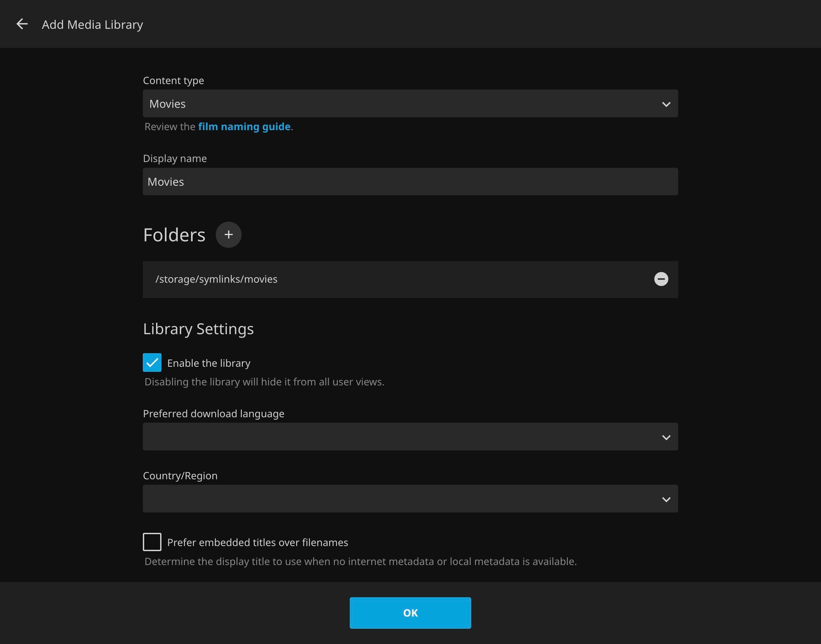Click the 'Enable the library' label text

tap(209, 363)
